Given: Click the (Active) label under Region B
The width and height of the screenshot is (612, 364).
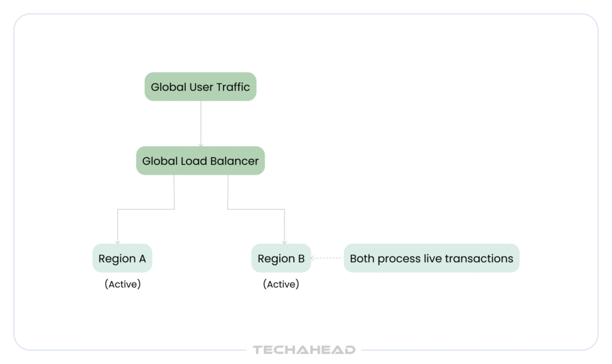Looking at the screenshot, I should (281, 284).
